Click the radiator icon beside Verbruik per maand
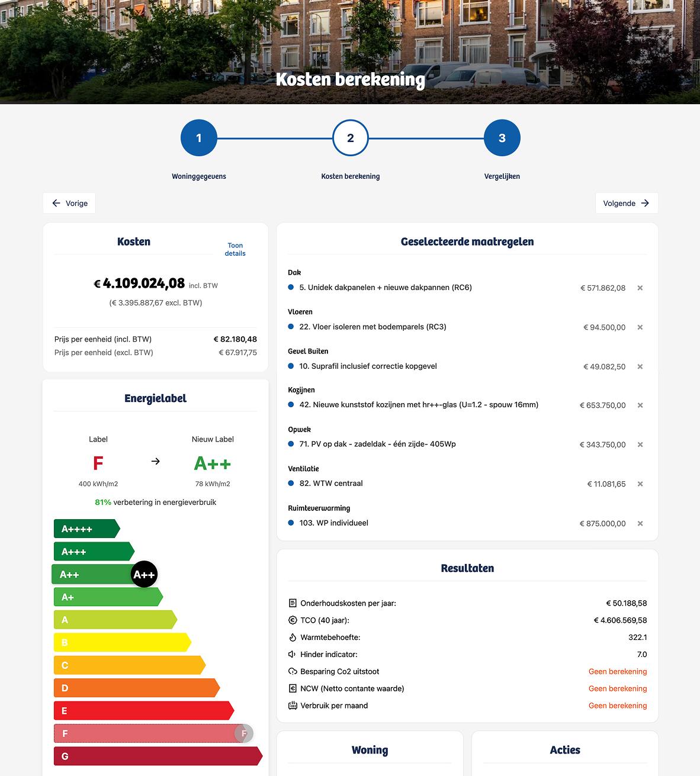700x776 pixels. coord(291,706)
